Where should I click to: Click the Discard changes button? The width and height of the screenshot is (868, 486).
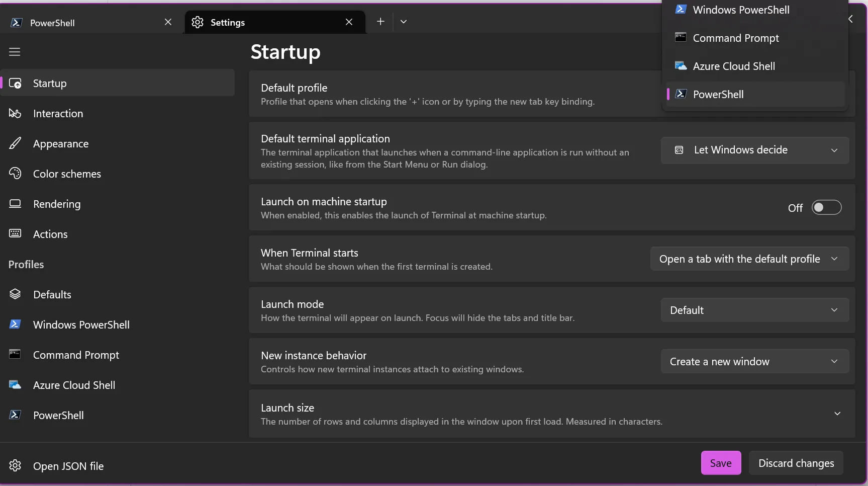(x=796, y=463)
